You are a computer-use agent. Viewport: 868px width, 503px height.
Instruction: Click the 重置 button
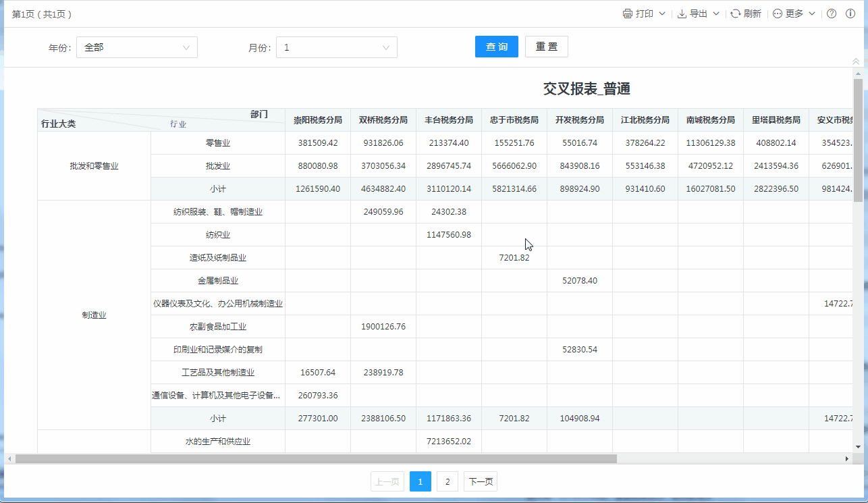point(547,47)
